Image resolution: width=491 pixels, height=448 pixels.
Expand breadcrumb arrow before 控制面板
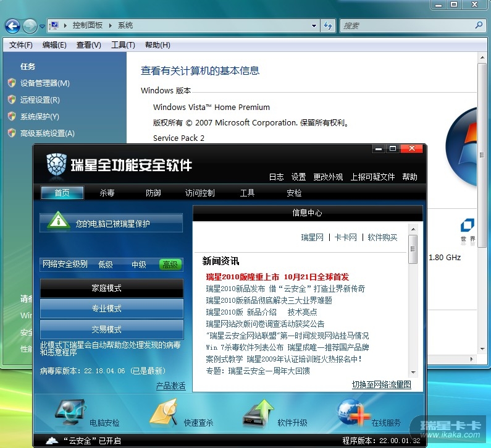pyautogui.click(x=65, y=25)
